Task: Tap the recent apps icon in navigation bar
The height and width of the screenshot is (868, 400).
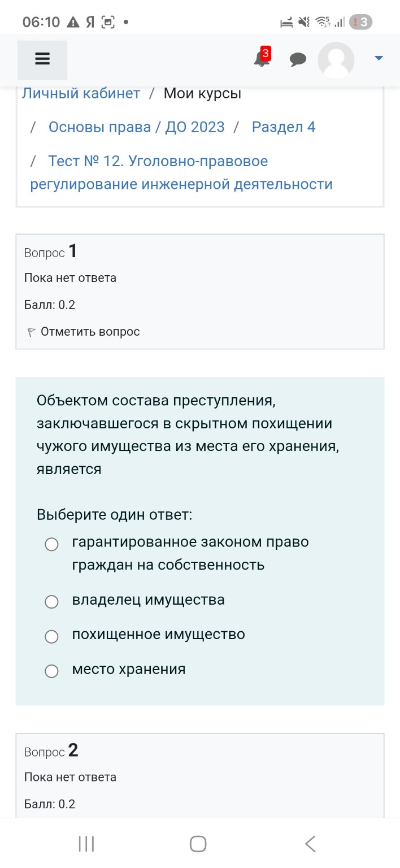Action: (x=85, y=844)
